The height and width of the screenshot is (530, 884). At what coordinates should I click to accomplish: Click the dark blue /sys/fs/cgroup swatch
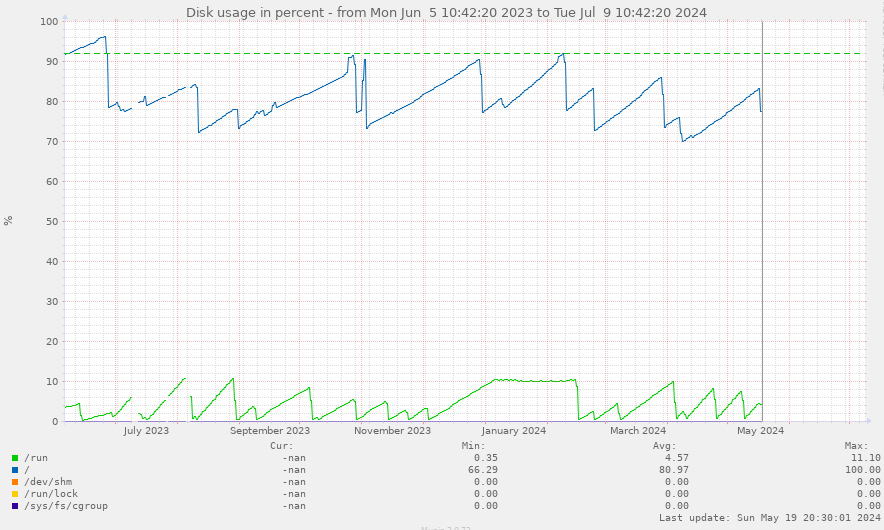15,506
